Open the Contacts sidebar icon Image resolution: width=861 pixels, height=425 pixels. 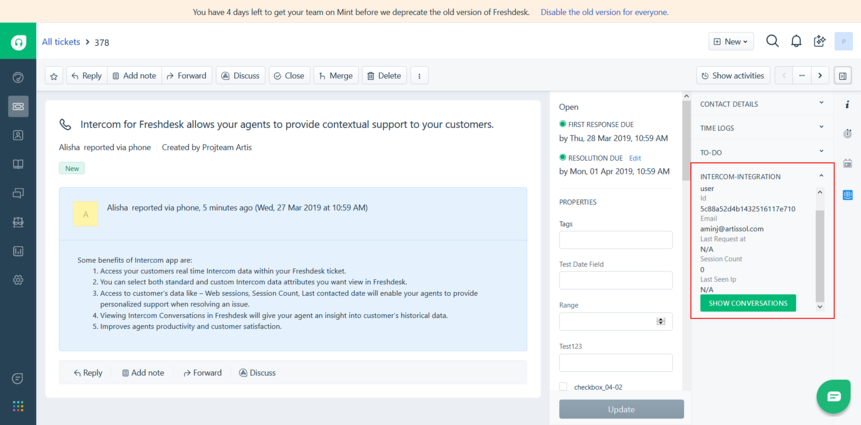click(18, 135)
